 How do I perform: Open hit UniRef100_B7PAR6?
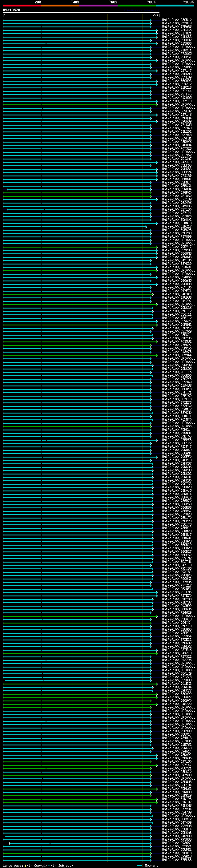click(177, 26)
